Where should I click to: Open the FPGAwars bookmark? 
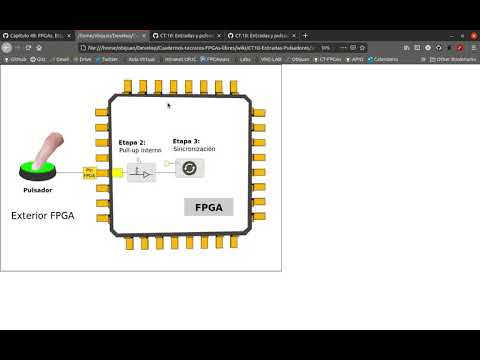point(215,59)
